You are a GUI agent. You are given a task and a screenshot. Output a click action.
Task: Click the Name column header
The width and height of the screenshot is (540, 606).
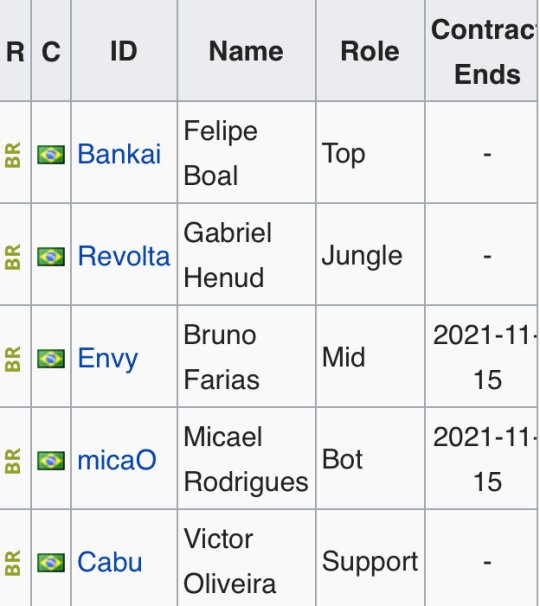point(247,51)
